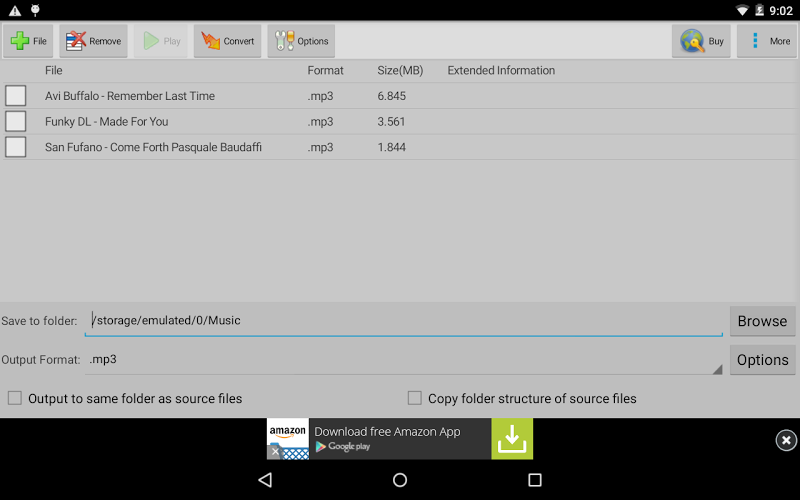Tap the battery icon in status bar
This screenshot has width=800, height=500.
[x=759, y=10]
